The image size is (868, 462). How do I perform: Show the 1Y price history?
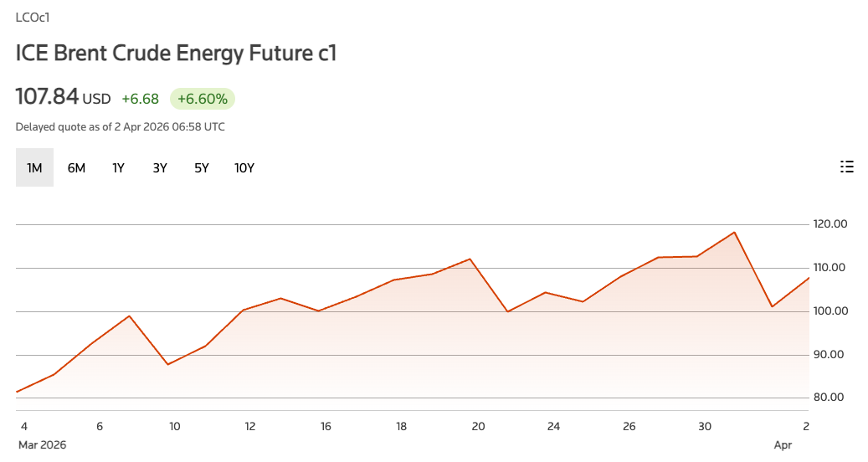click(x=118, y=167)
